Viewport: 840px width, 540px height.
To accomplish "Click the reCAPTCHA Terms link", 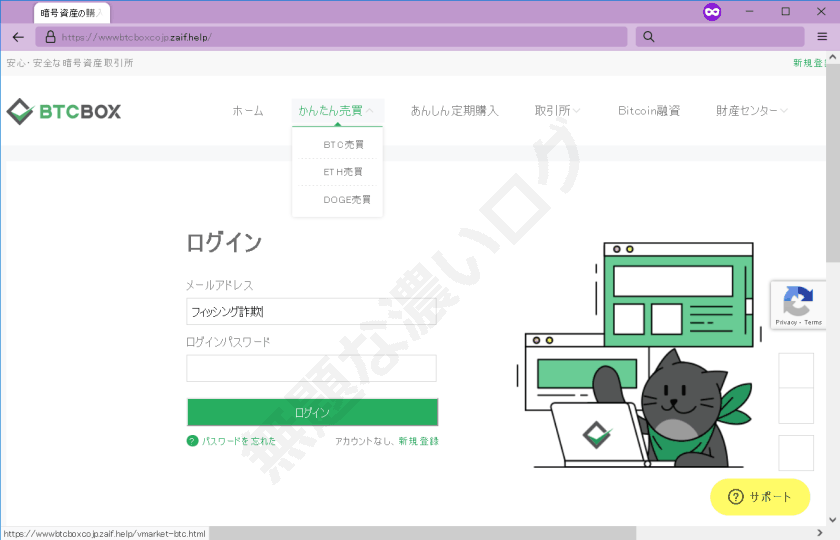I will click(813, 322).
